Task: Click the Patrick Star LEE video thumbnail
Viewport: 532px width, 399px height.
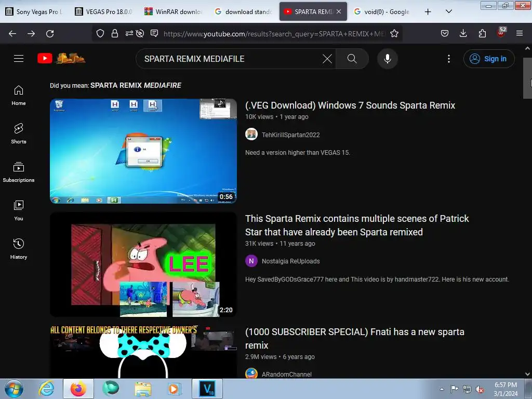Action: pos(143,264)
